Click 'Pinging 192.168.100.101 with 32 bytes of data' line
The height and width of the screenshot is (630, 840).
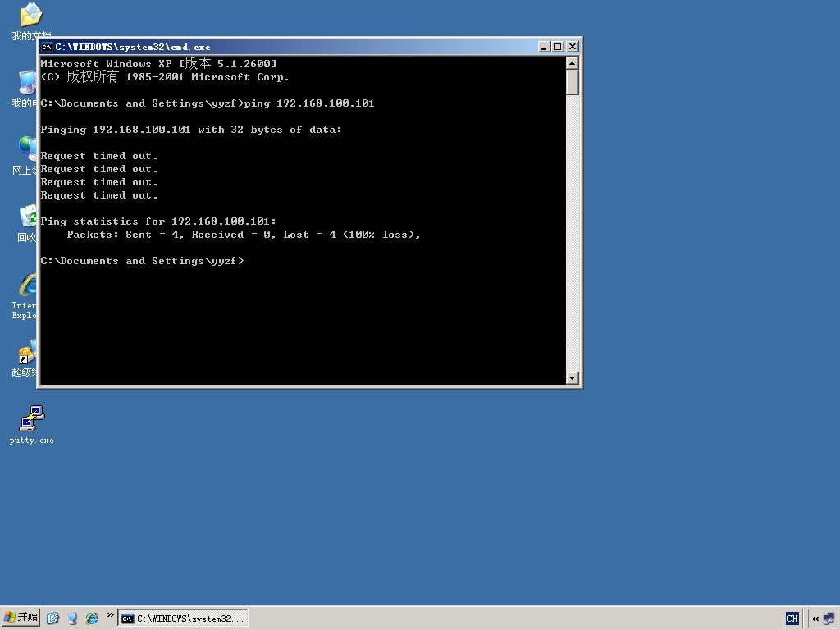coord(191,130)
